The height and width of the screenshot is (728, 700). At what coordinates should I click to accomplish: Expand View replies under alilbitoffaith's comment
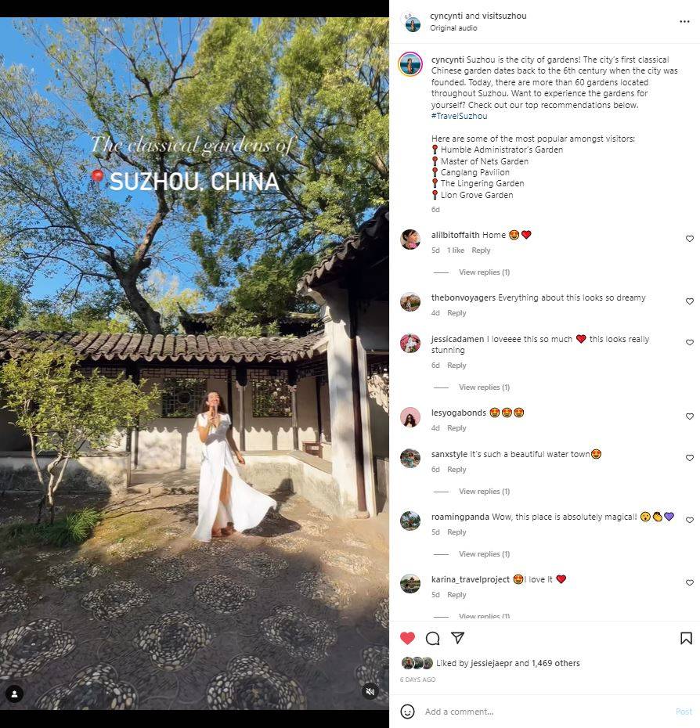tap(484, 272)
